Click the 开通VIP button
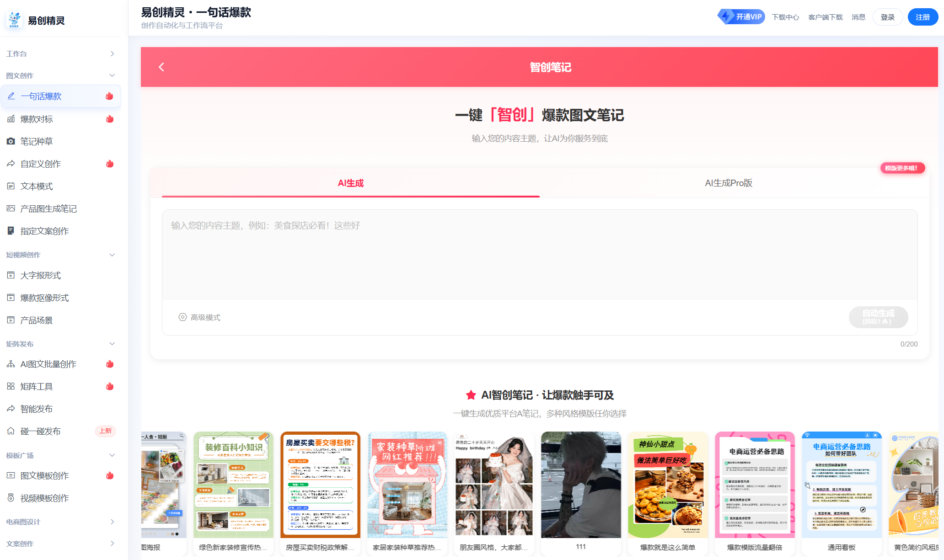944x560 pixels. [741, 16]
